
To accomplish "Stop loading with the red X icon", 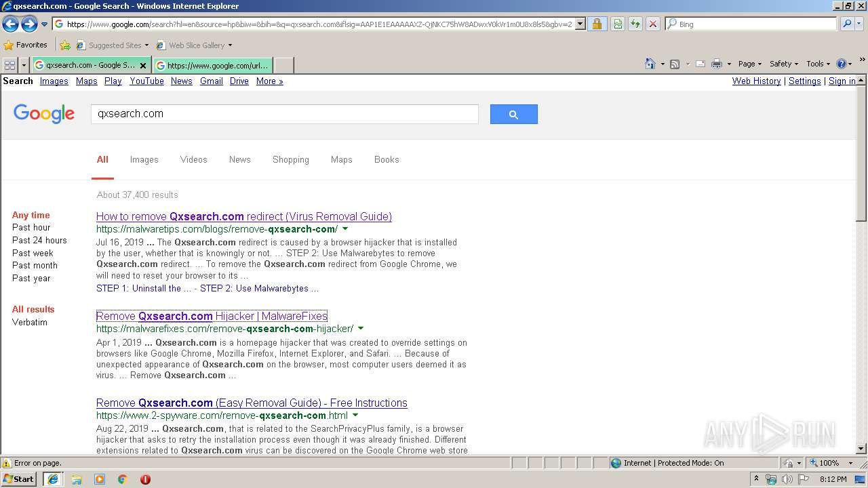I will (x=652, y=24).
